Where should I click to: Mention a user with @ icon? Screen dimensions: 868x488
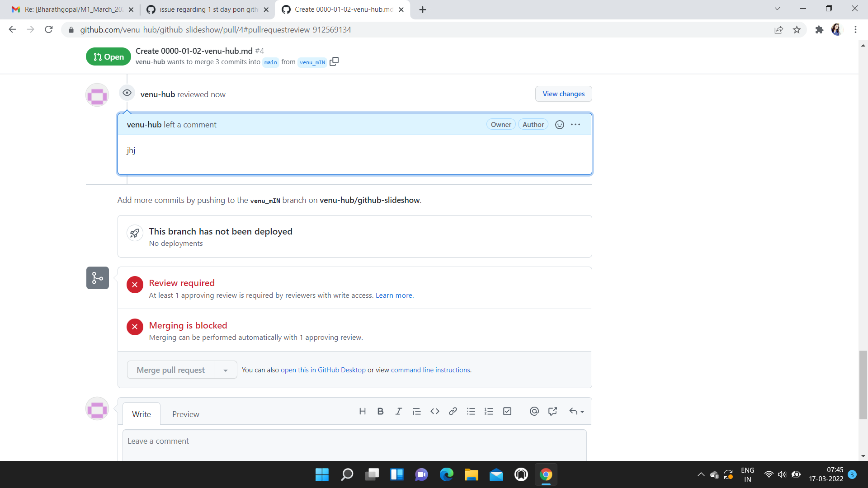click(534, 411)
